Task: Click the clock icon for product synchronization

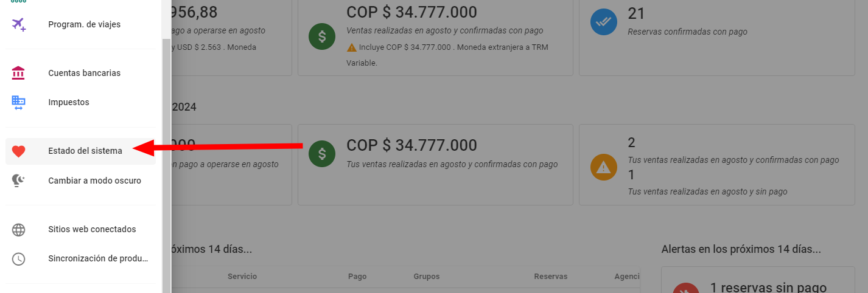Action: click(x=18, y=259)
